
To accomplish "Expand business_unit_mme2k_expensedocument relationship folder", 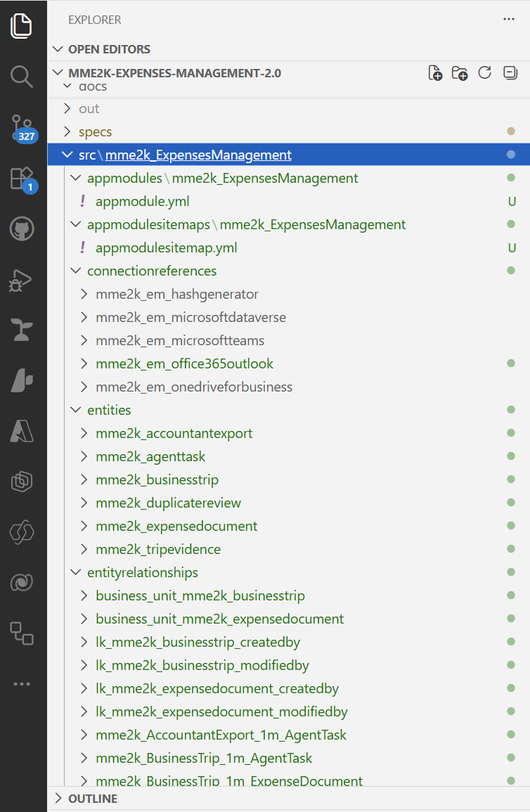I will (288, 619).
